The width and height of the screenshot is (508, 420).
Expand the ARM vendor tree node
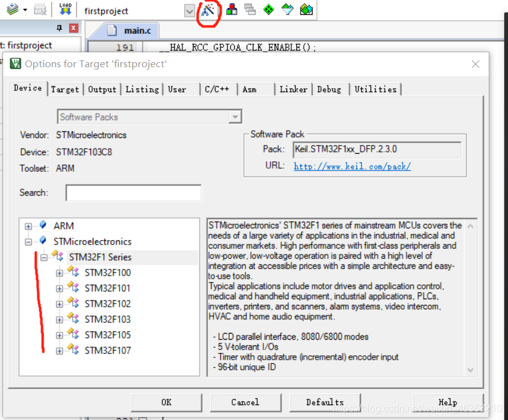(x=29, y=226)
